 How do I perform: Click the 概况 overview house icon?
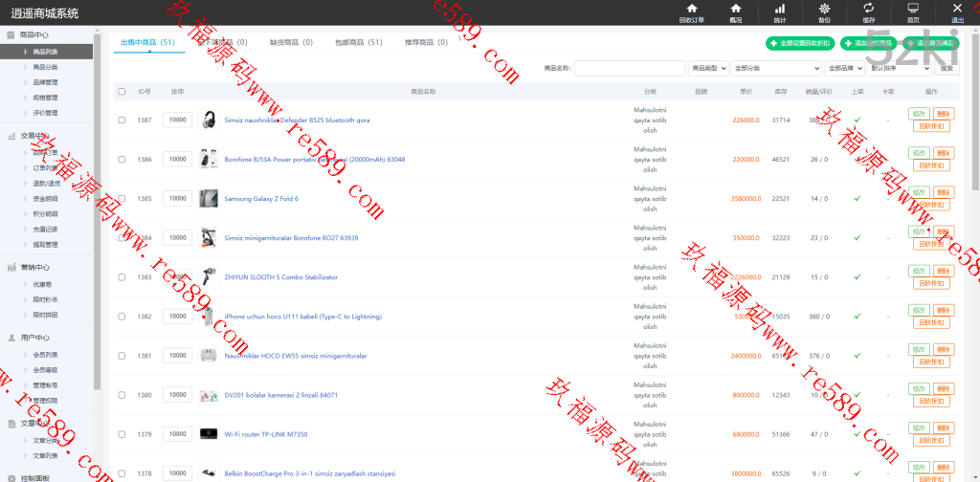(735, 9)
